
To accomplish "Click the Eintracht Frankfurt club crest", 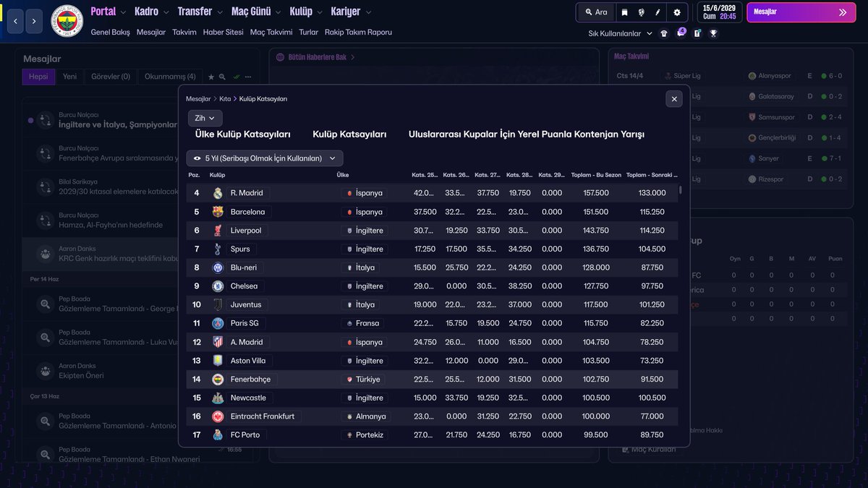I will 218,416.
